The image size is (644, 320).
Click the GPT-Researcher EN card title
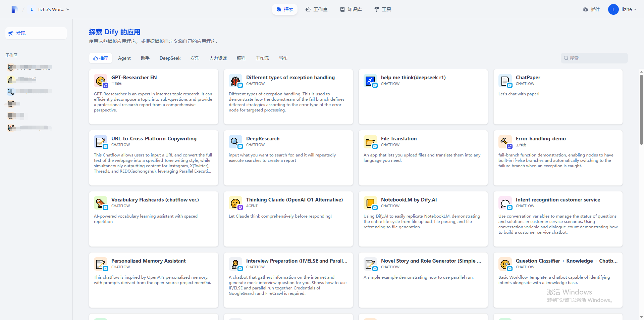pyautogui.click(x=134, y=78)
